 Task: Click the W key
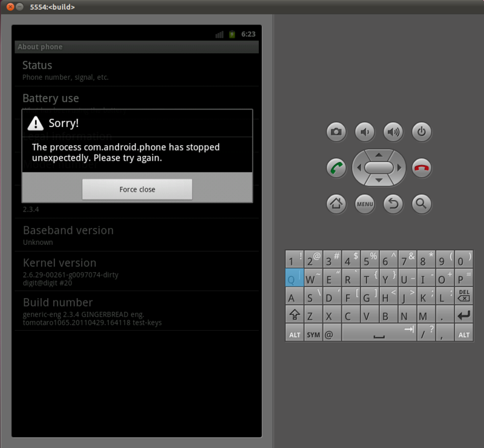313,278
